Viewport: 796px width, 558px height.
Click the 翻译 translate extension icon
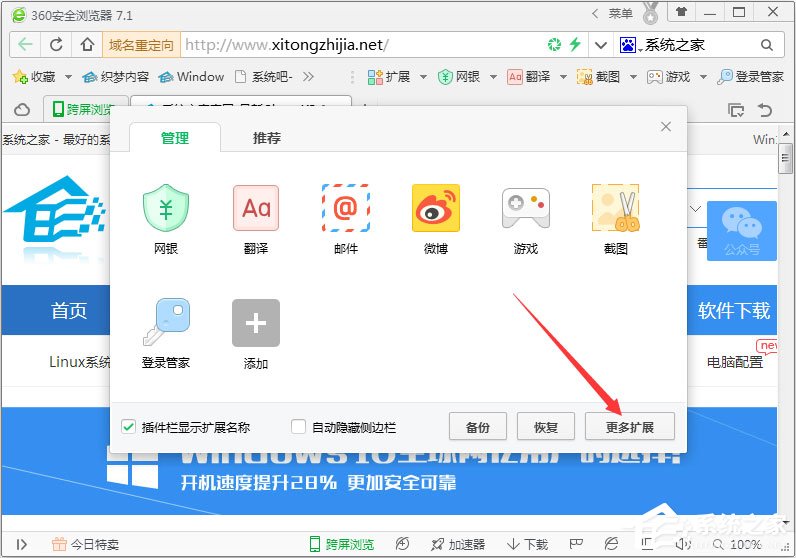[x=256, y=209]
